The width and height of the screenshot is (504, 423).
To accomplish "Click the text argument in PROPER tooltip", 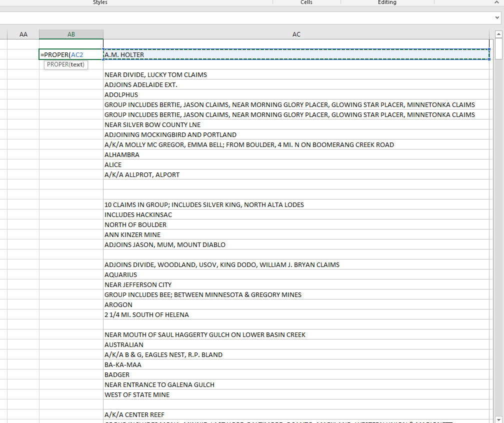I will 76,64.
